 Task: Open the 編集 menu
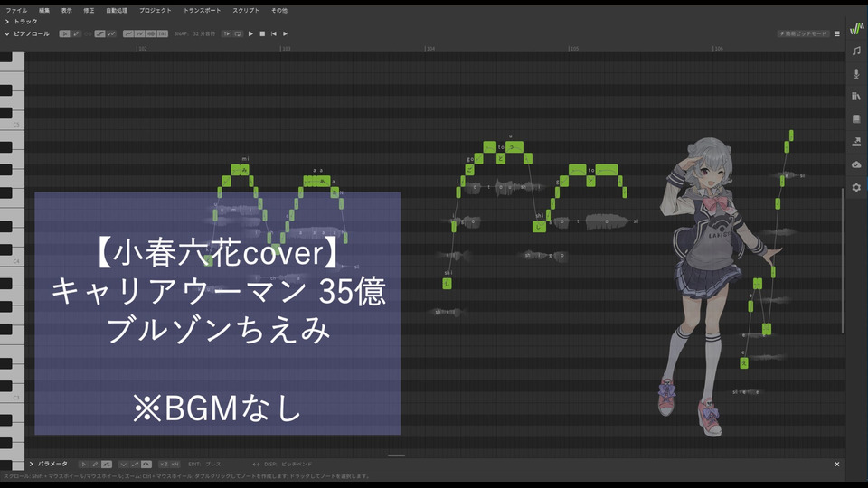44,10
